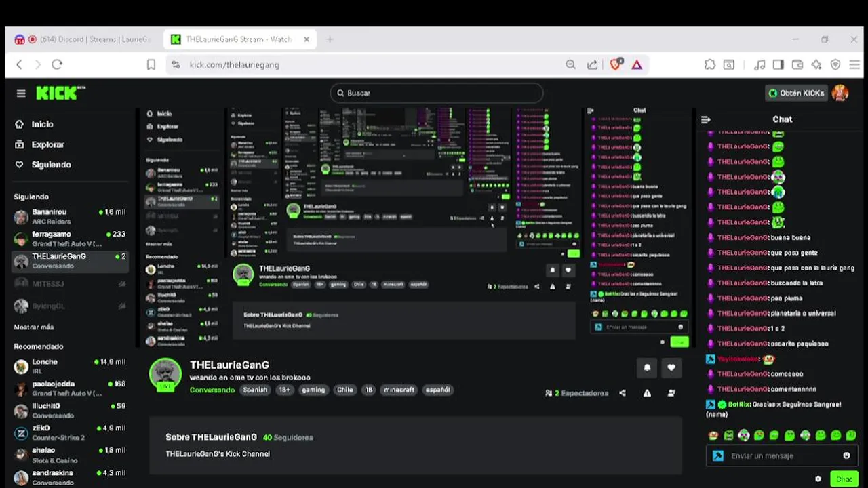Insert the burger emote from the quick emote bar
868x488 pixels.
coord(713,436)
